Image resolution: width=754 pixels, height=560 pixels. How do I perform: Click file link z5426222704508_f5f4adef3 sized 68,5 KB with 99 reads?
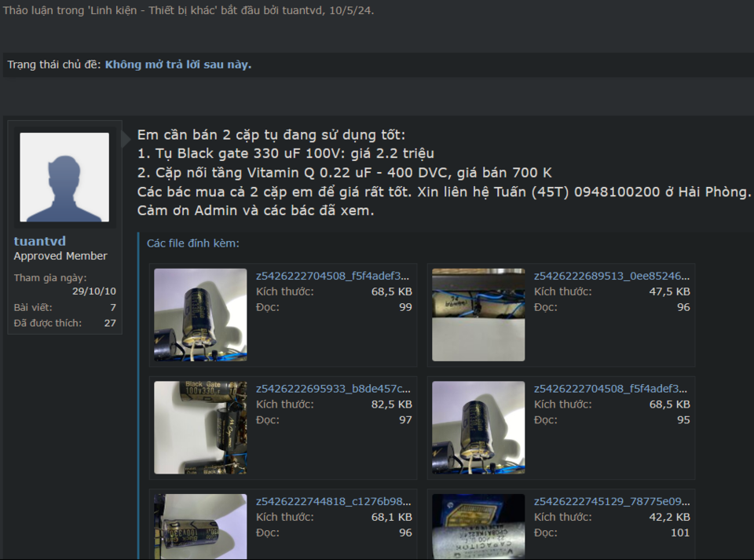pyautogui.click(x=332, y=276)
